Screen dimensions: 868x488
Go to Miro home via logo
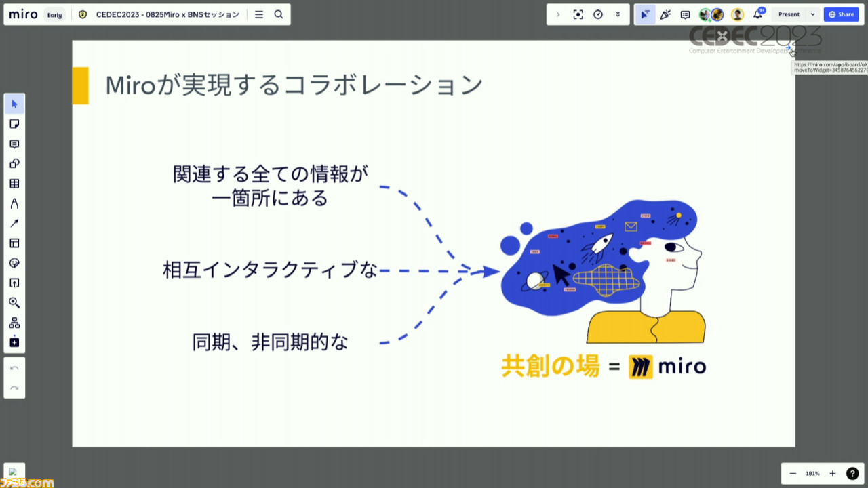[x=23, y=14]
